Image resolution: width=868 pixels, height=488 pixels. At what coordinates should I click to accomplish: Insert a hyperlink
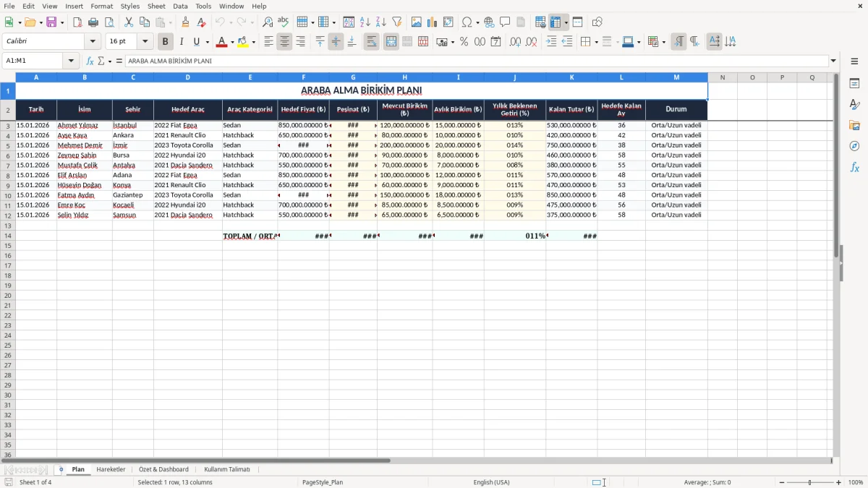click(489, 22)
